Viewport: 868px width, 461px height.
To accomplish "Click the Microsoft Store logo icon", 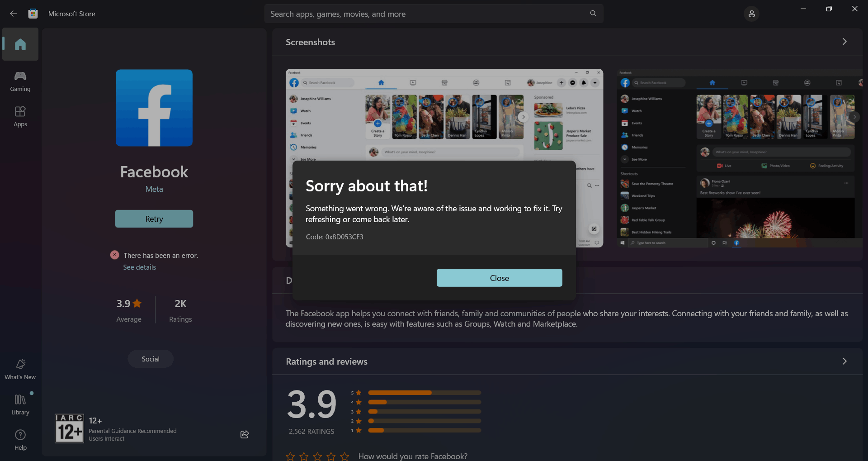I will coord(33,14).
